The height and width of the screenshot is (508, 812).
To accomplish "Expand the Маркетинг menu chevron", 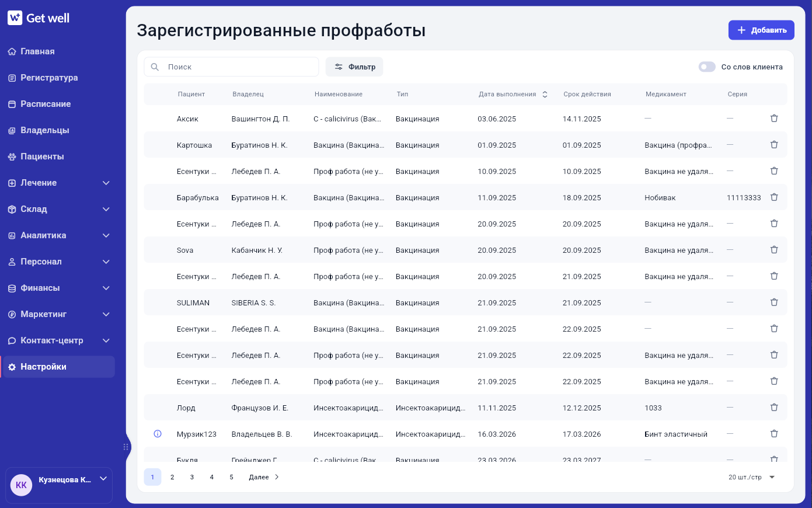I will click(x=106, y=314).
